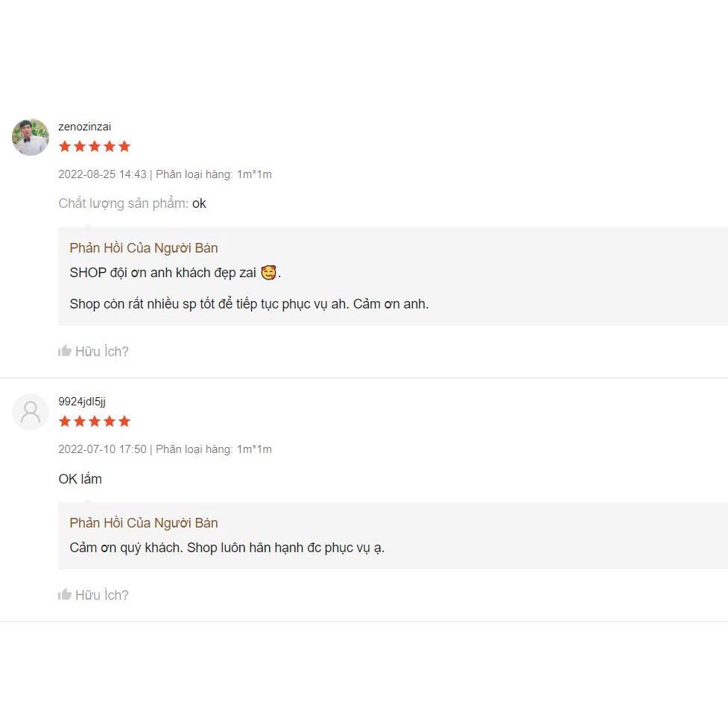The width and height of the screenshot is (728, 728).
Task: Click the "Shop còn rất nhiều sp" reply line
Action: pos(249,304)
